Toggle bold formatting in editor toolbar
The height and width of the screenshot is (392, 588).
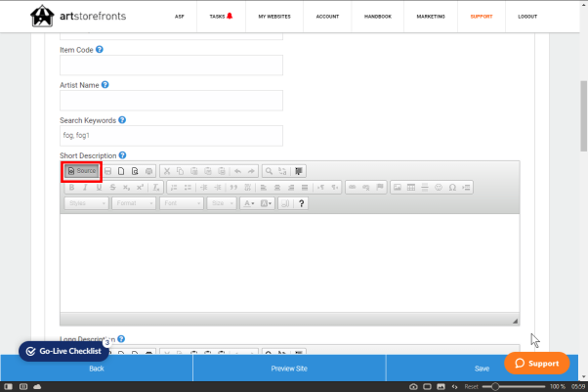[x=71, y=188]
